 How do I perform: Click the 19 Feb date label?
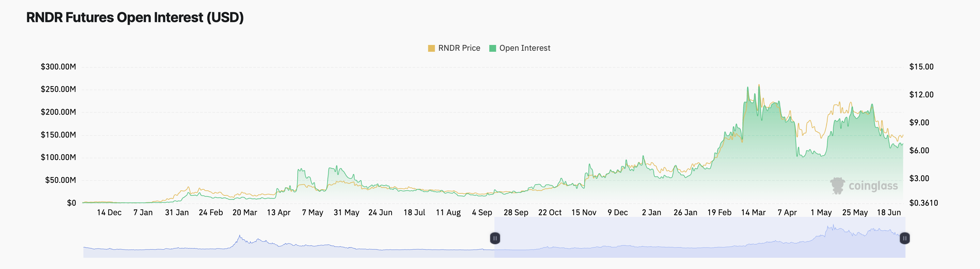click(x=720, y=213)
